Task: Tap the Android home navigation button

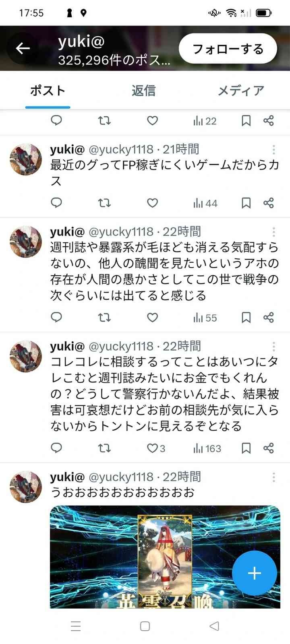Action: [145, 626]
